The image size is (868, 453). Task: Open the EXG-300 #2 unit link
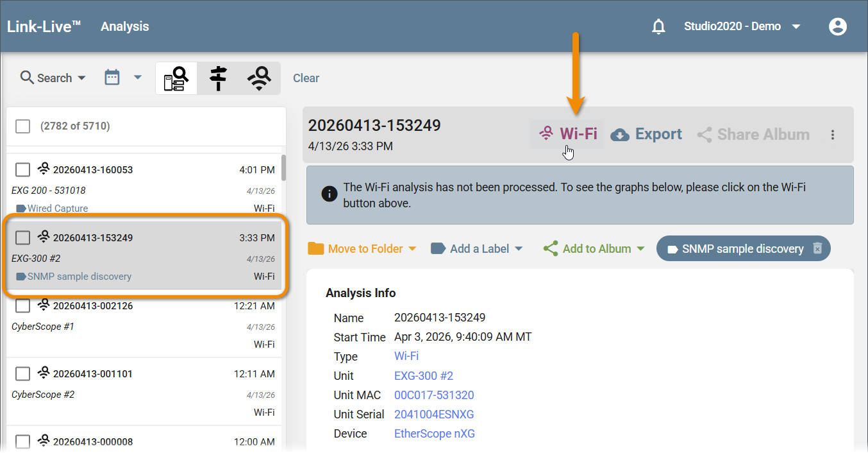tap(424, 375)
